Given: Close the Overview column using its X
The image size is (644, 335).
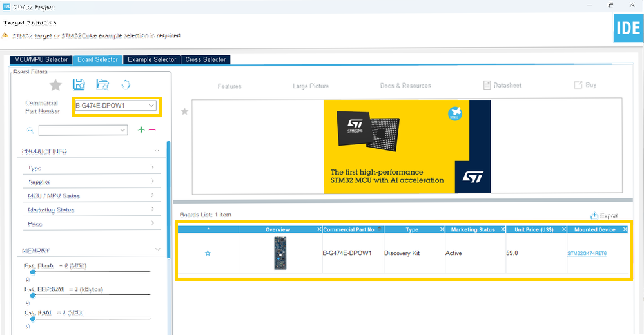Looking at the screenshot, I should (x=319, y=229).
